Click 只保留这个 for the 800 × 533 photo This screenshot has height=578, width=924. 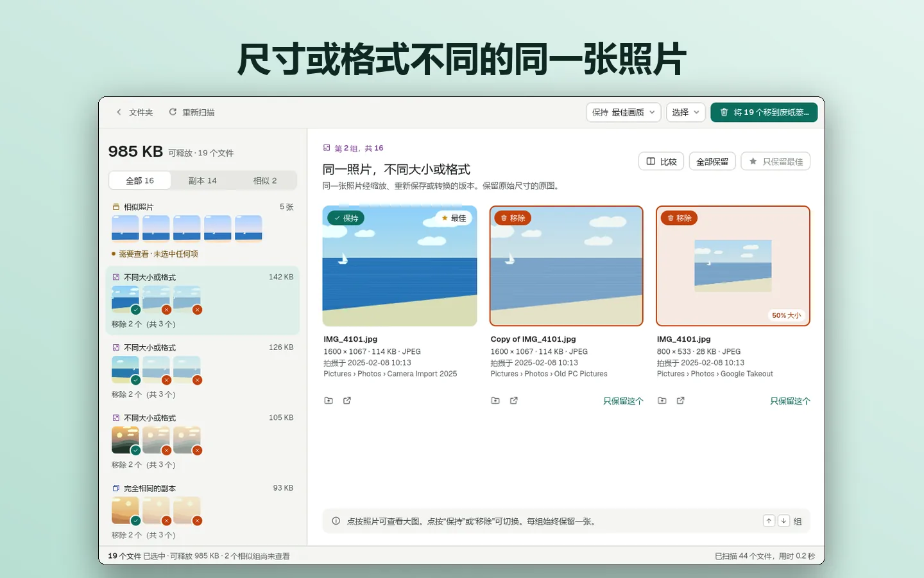790,401
